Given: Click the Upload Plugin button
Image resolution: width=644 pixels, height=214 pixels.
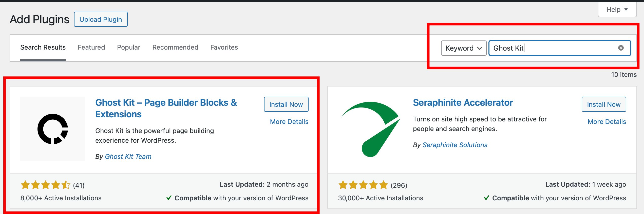Looking at the screenshot, I should [101, 19].
